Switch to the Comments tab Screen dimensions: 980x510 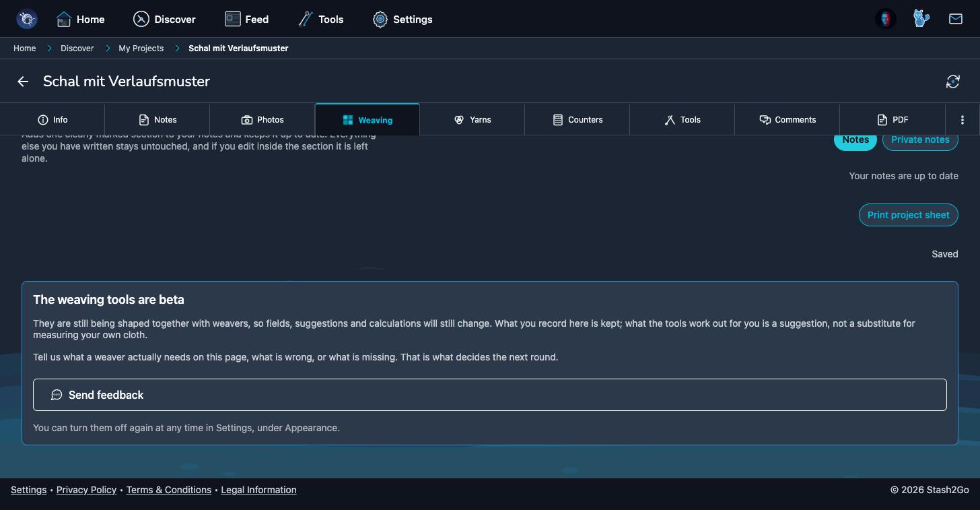coord(788,120)
